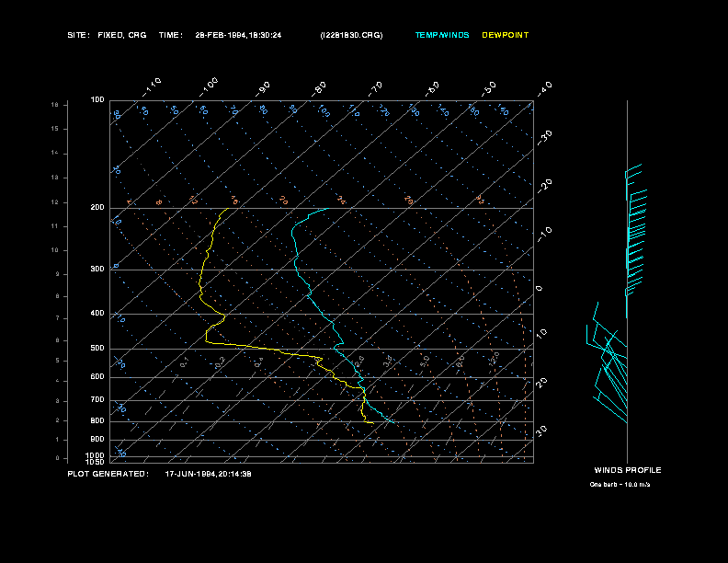The width and height of the screenshot is (728, 563).
Task: Click the 16 km mark on height scale
Action: 55,105
